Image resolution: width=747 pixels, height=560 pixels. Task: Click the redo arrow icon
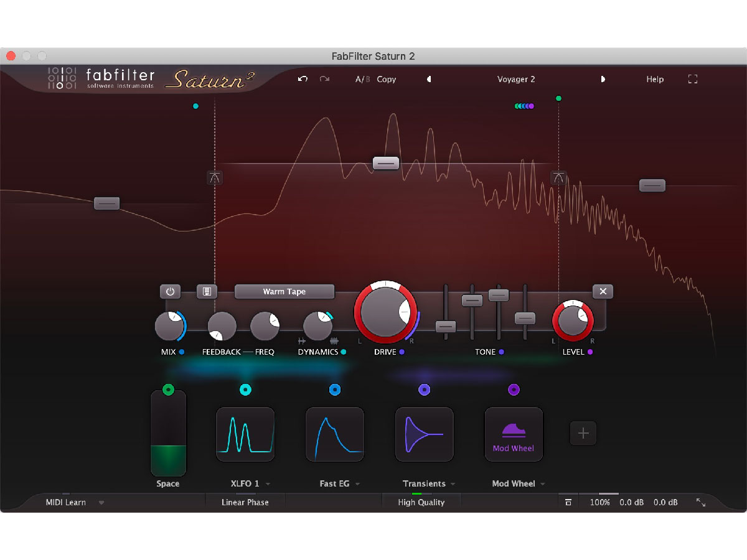point(324,79)
